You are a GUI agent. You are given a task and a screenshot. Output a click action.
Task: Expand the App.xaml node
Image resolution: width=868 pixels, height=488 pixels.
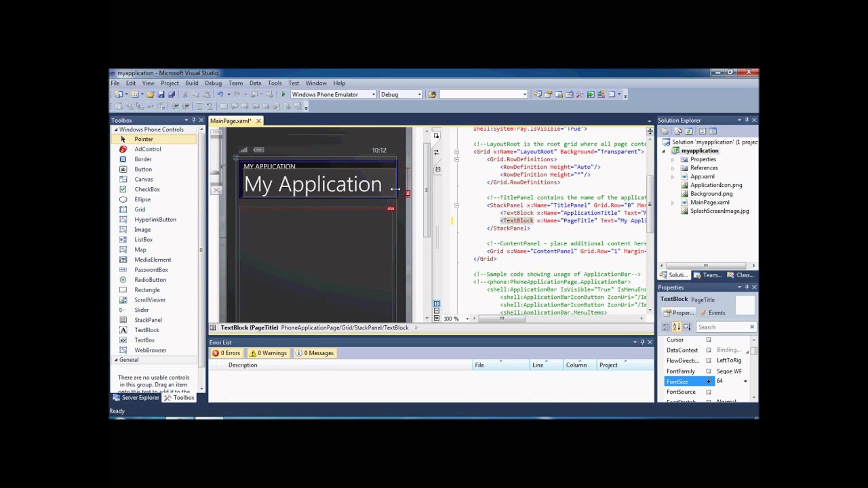673,177
